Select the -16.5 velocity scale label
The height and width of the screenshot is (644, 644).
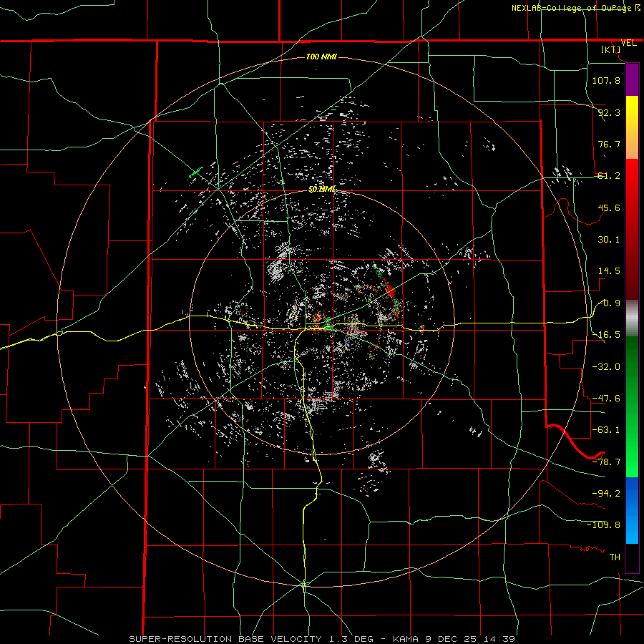606,335
